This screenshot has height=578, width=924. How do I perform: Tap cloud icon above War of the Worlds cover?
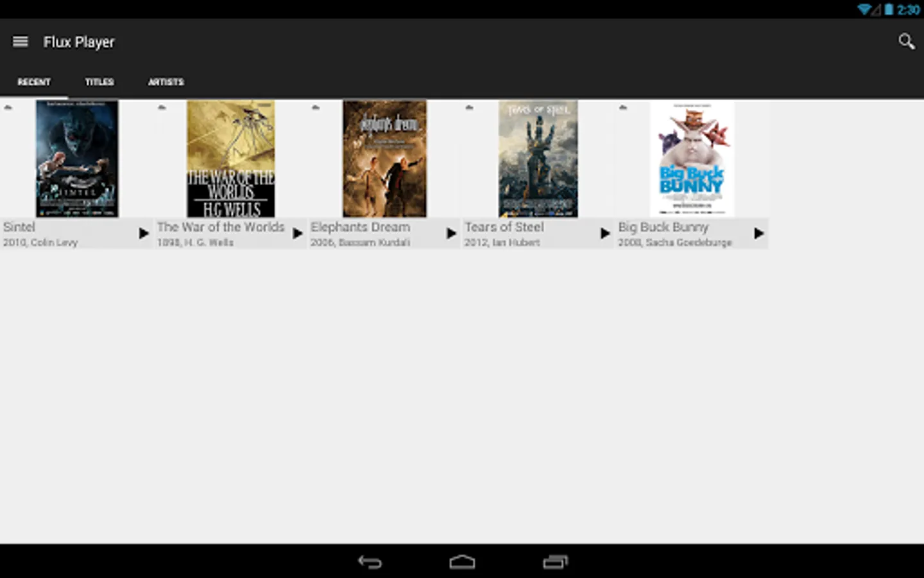click(162, 107)
